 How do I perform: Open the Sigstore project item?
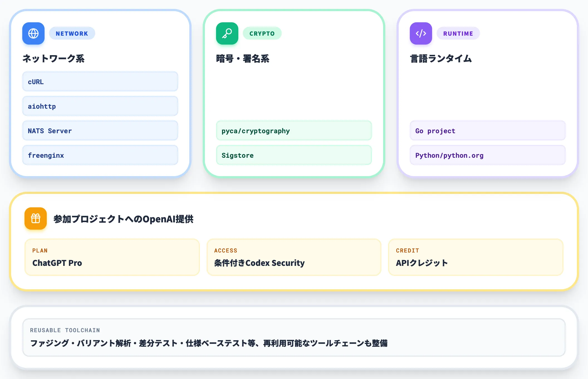click(294, 155)
